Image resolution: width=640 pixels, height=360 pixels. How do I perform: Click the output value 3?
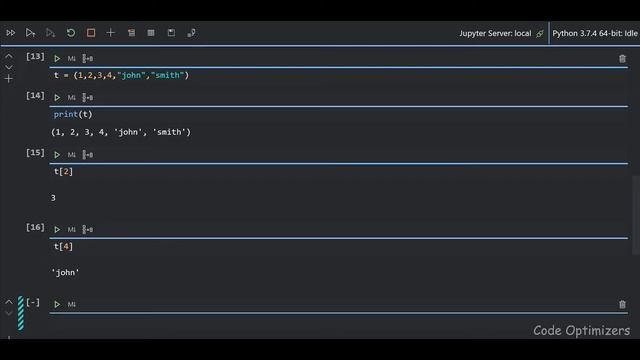[x=53, y=198]
